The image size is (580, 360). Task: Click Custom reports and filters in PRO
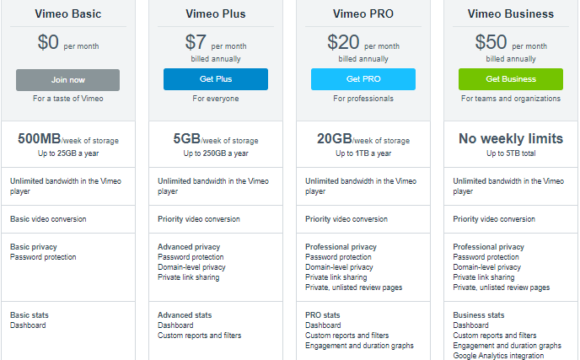point(347,336)
